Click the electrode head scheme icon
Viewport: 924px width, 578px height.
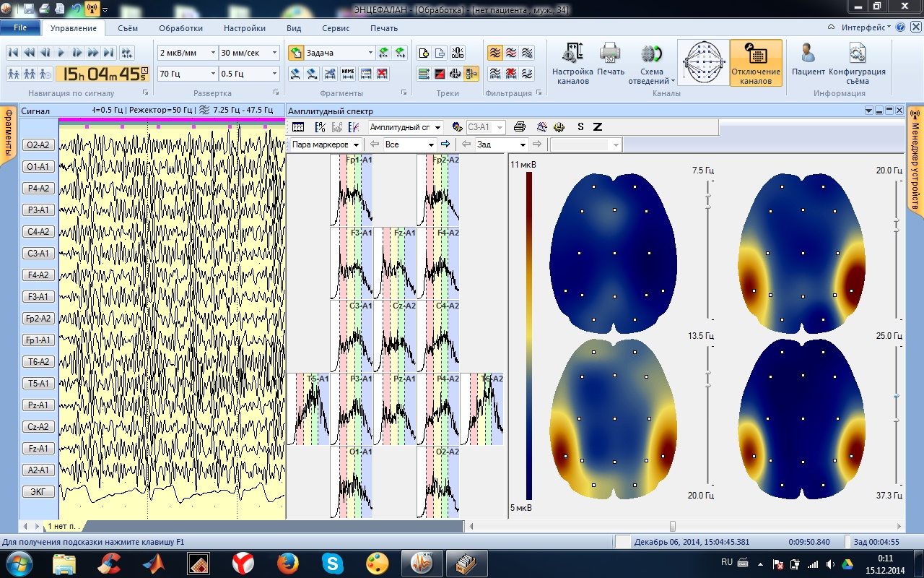[x=702, y=63]
